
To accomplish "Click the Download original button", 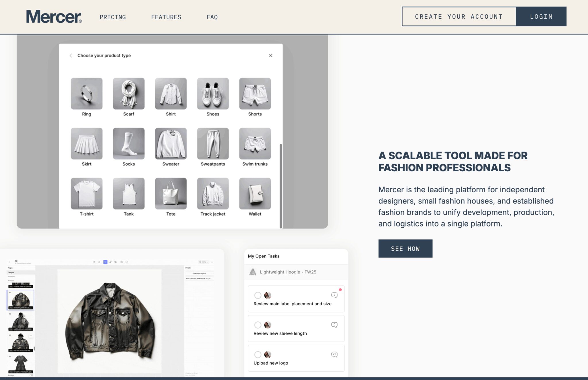I will (199, 274).
